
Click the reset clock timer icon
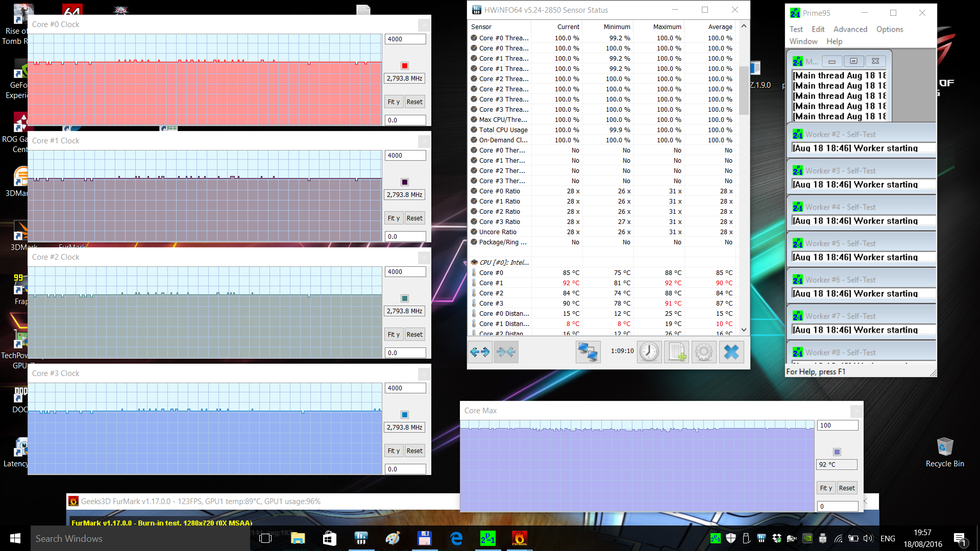tap(649, 352)
